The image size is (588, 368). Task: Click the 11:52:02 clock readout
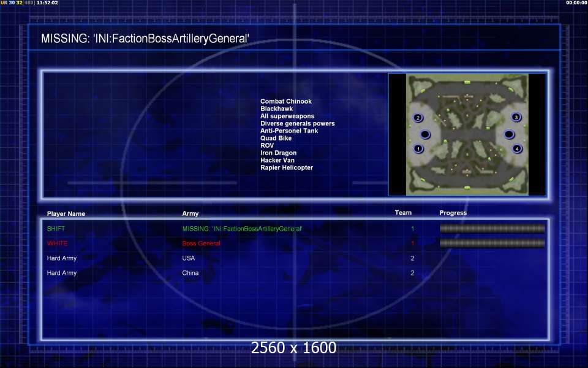[47, 3]
